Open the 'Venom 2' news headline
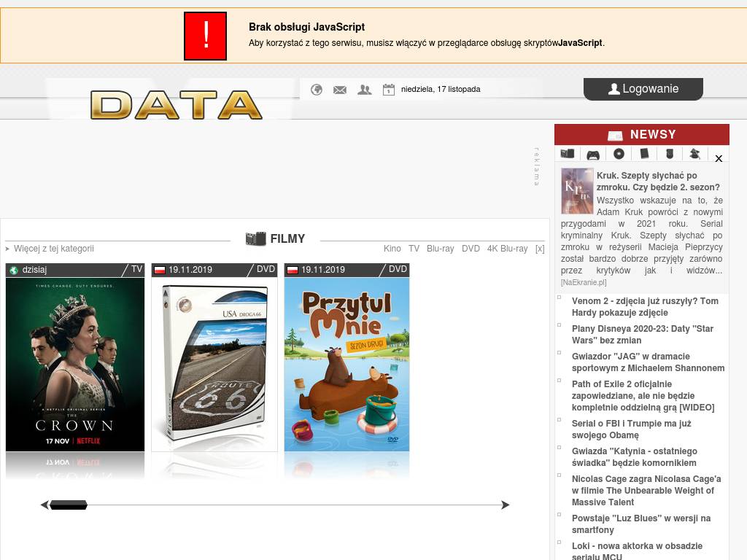The height and width of the screenshot is (560, 747). click(645, 307)
